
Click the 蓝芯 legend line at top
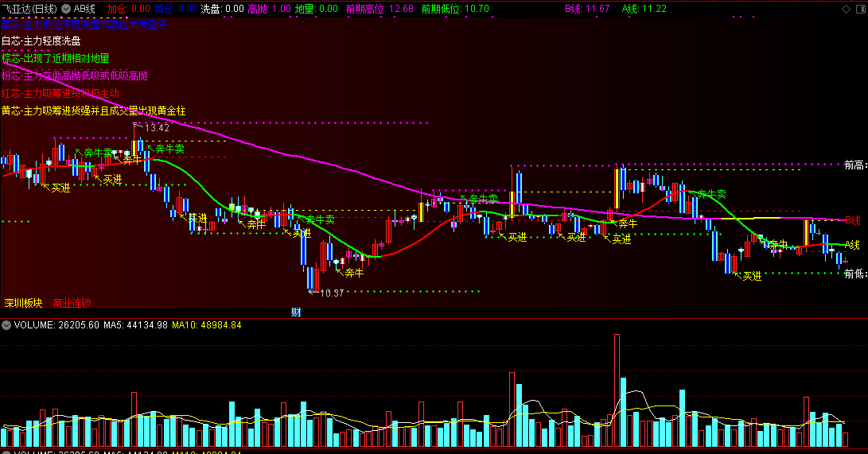(x=84, y=24)
